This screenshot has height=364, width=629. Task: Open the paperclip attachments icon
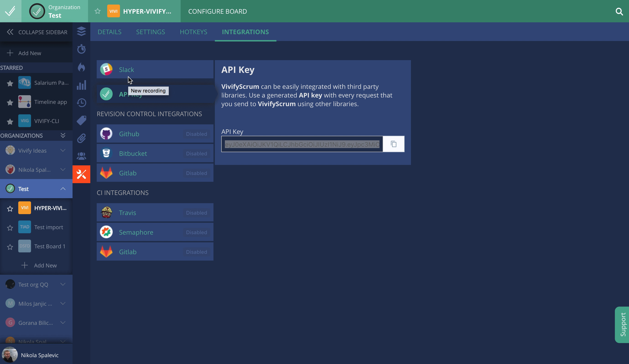click(x=81, y=138)
